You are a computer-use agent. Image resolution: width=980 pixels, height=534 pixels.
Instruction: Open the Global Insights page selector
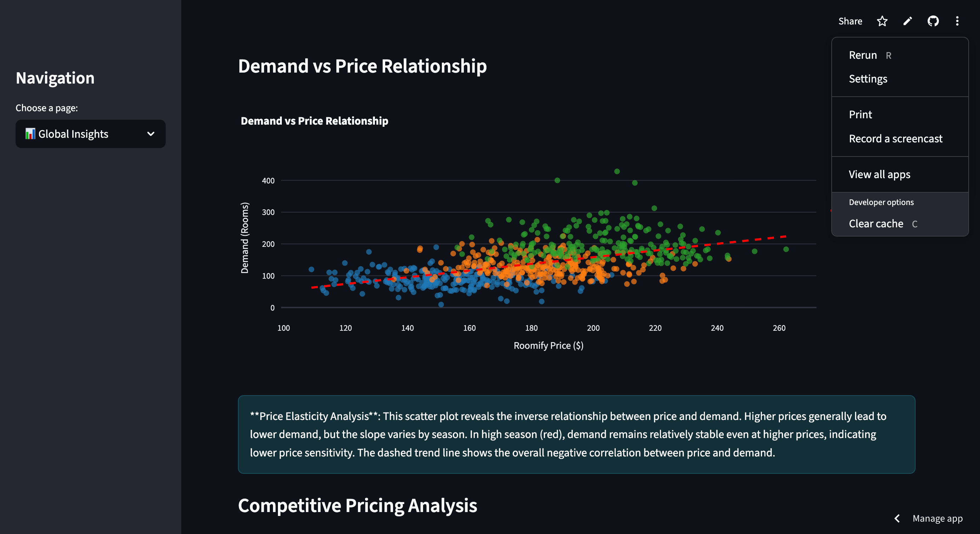point(90,134)
